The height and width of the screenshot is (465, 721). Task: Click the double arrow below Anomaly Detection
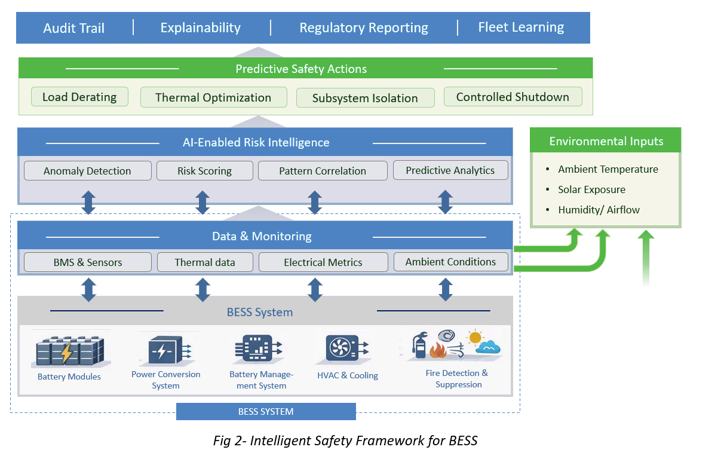[89, 202]
